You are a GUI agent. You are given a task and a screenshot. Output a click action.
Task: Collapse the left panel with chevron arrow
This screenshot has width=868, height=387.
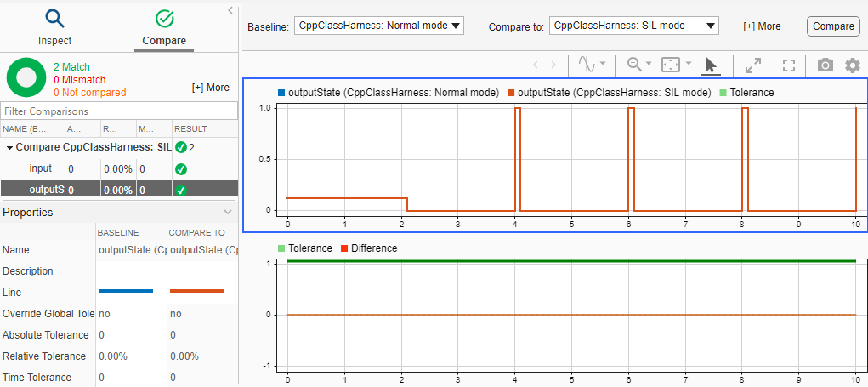(x=230, y=10)
